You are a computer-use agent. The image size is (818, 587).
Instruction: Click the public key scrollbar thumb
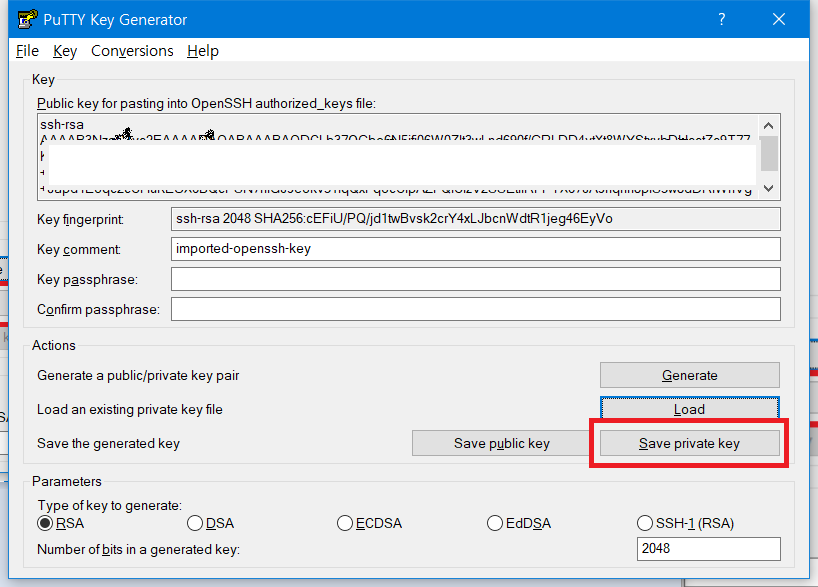click(x=769, y=153)
